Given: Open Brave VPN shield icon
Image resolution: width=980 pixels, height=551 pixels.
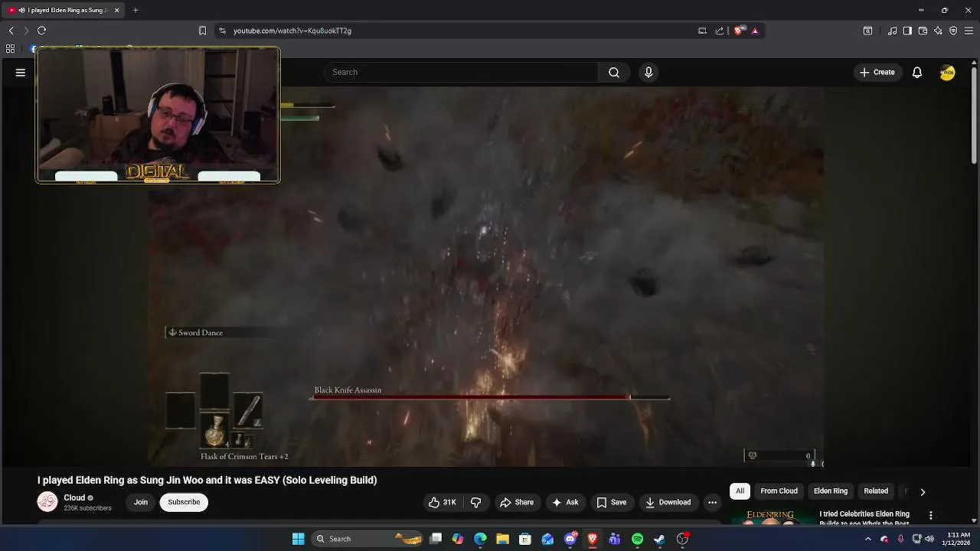Looking at the screenshot, I should [x=953, y=31].
